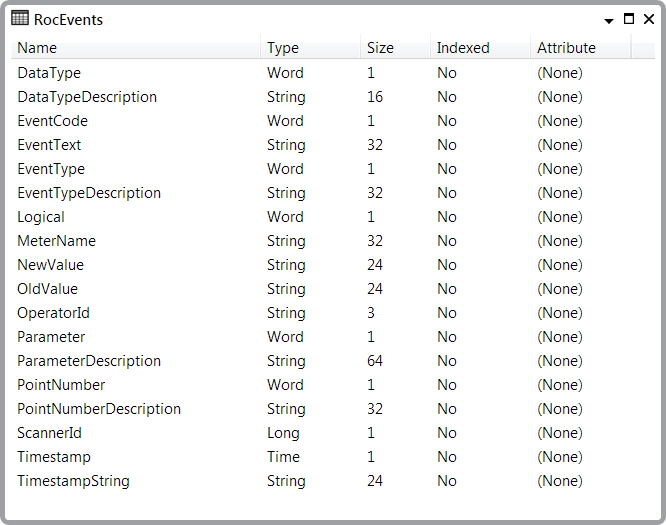666x525 pixels.
Task: Click the Attribute column header
Action: click(x=580, y=48)
